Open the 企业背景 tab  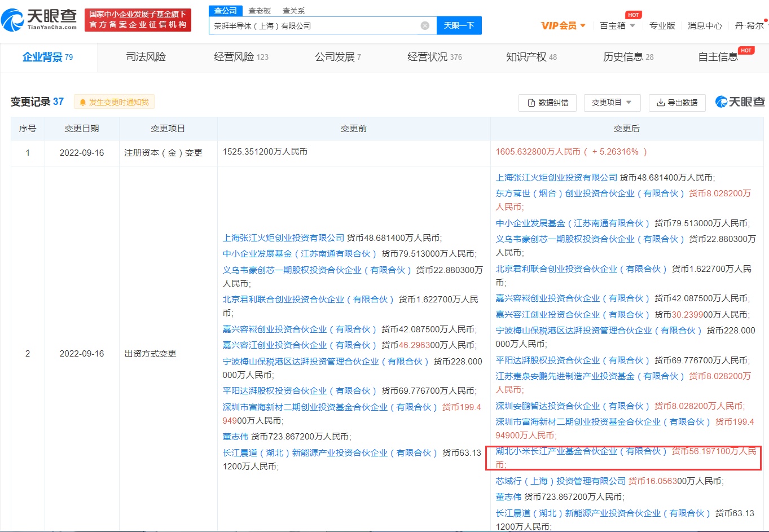click(x=48, y=57)
